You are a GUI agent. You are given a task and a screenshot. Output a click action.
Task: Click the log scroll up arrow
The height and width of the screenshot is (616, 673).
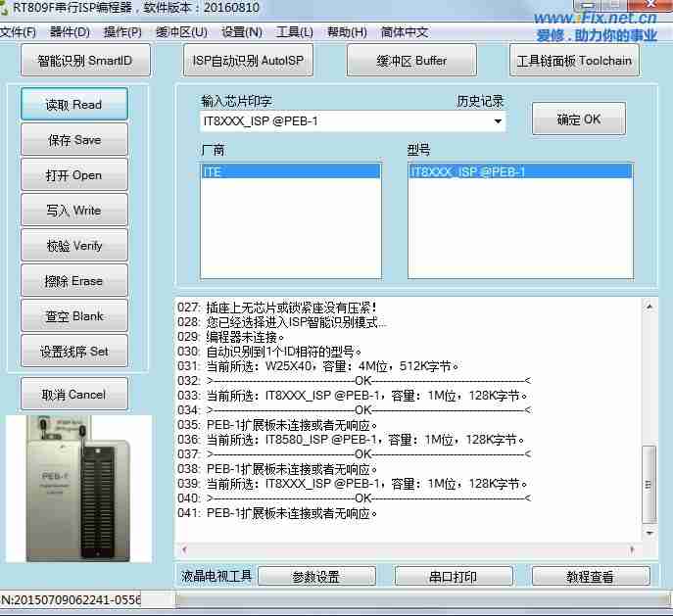pos(649,307)
